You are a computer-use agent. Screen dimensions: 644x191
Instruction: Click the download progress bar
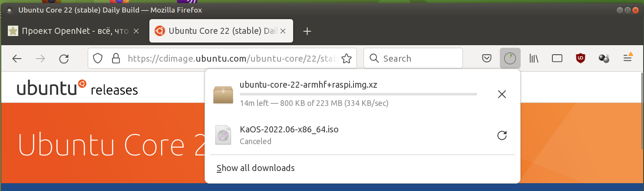358,94
